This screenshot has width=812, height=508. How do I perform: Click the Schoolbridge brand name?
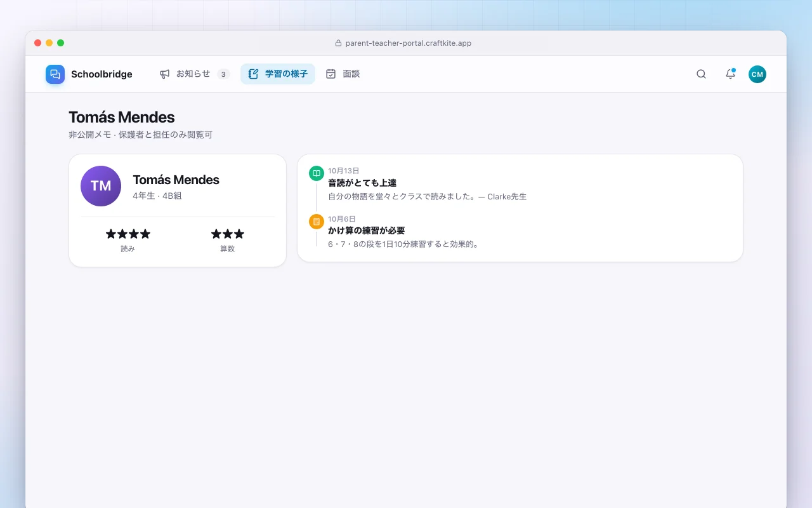pyautogui.click(x=101, y=74)
